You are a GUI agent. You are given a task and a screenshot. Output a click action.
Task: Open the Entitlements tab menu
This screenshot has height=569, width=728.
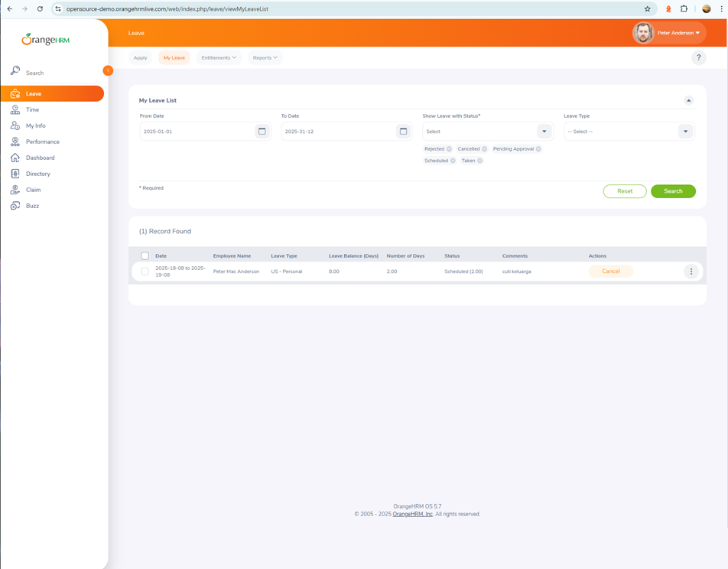[x=219, y=58]
